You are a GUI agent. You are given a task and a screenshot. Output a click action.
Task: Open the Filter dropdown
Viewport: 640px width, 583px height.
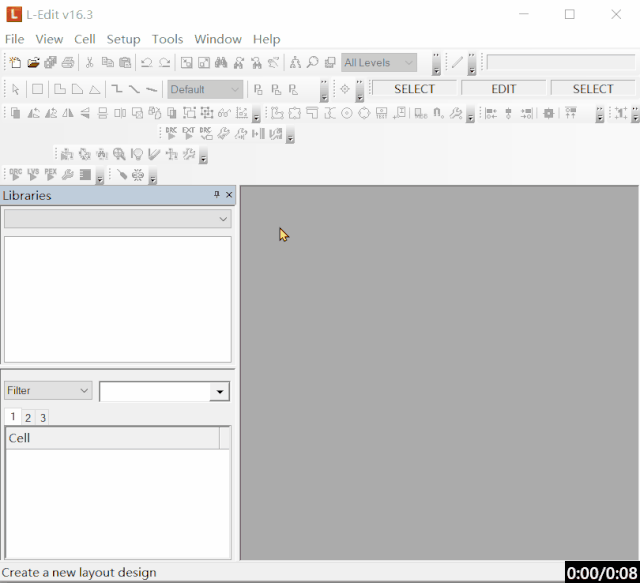pos(48,390)
